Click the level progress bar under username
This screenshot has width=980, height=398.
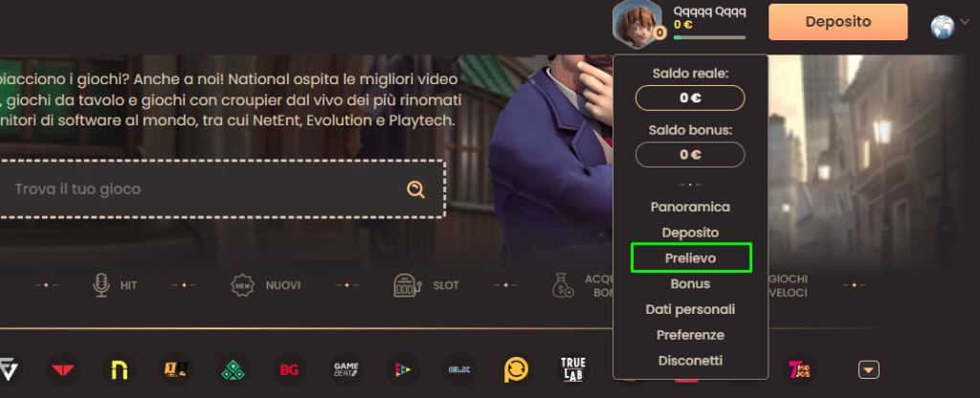tap(709, 37)
